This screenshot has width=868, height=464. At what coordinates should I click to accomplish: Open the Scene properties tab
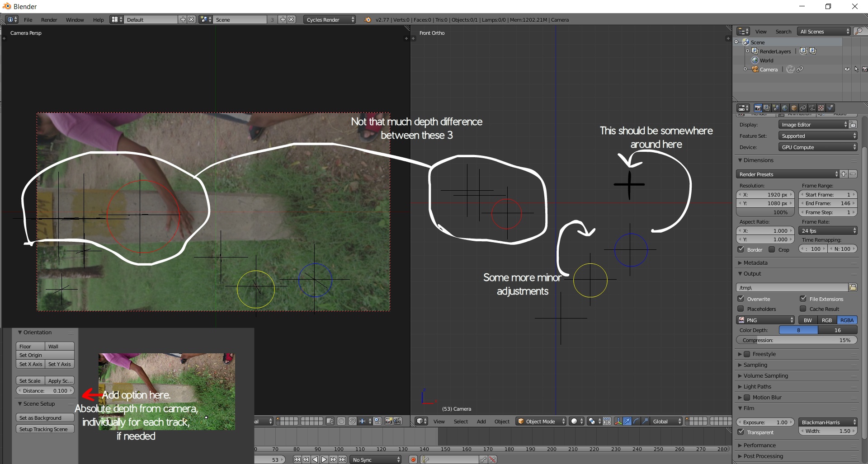click(776, 108)
